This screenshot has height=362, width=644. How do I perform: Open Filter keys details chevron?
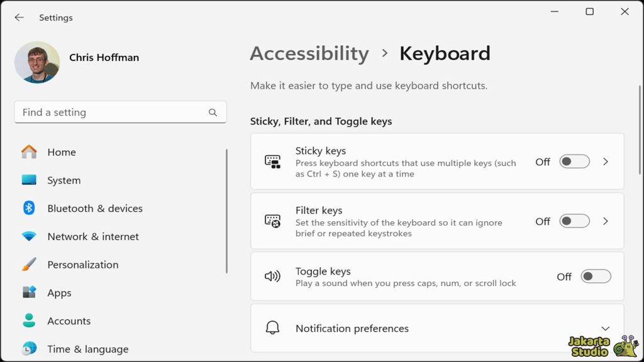point(606,221)
